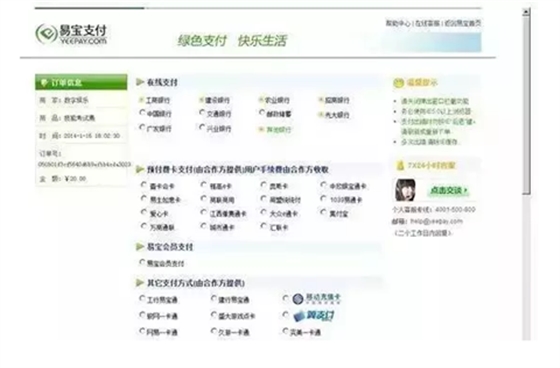Click the smiley tips icon in sidebar
This screenshot has width=560, height=368.
pyautogui.click(x=398, y=83)
